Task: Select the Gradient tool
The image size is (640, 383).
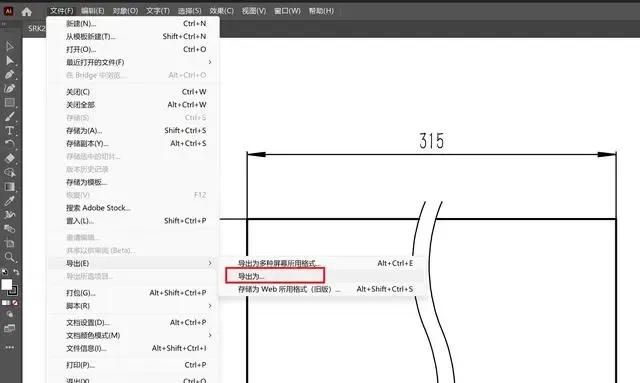Action: pyautogui.click(x=9, y=187)
